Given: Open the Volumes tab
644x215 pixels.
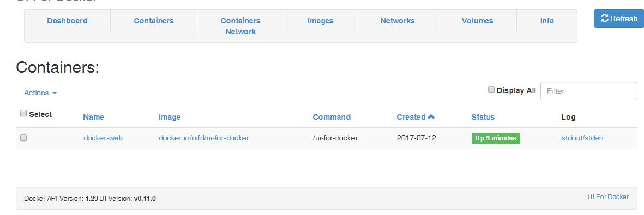Looking at the screenshot, I should point(477,21).
